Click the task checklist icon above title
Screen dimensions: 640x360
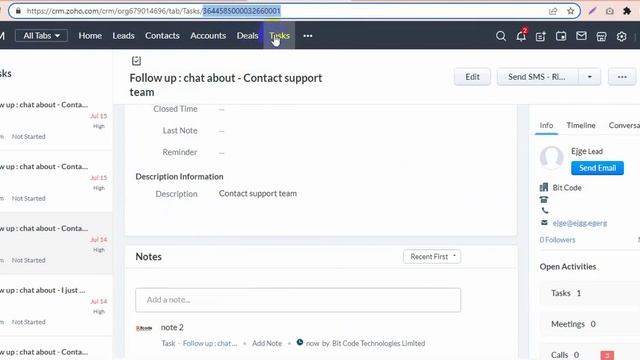[x=136, y=61]
